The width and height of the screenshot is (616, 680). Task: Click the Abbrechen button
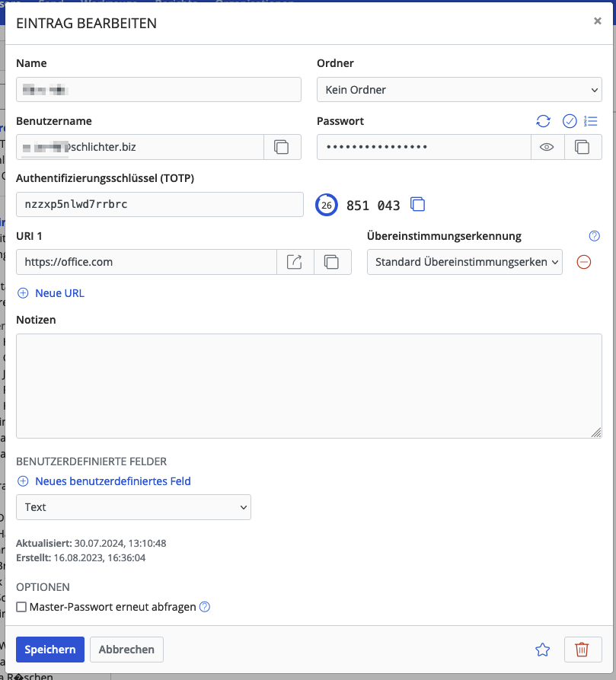pyautogui.click(x=126, y=650)
